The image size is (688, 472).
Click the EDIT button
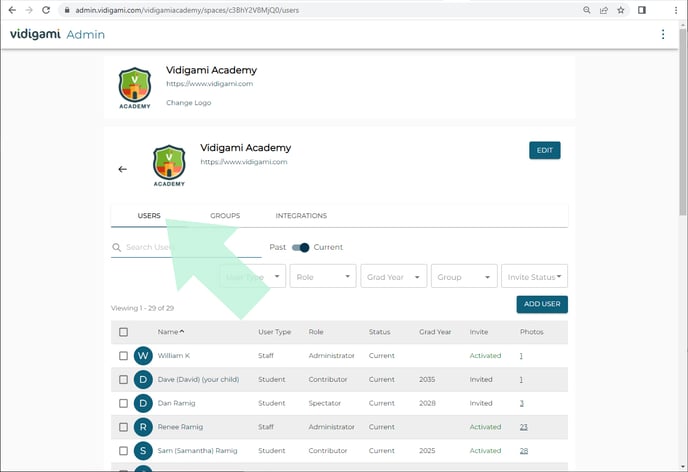pos(545,150)
